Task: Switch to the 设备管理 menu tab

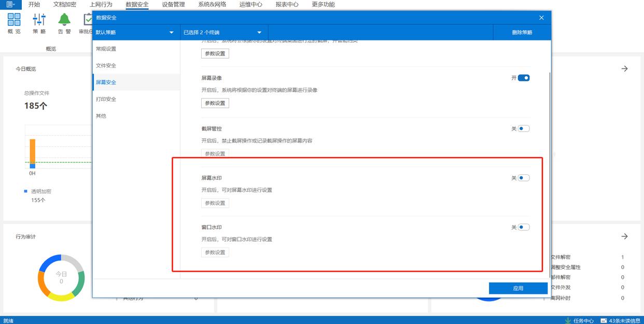Action: pos(173,4)
